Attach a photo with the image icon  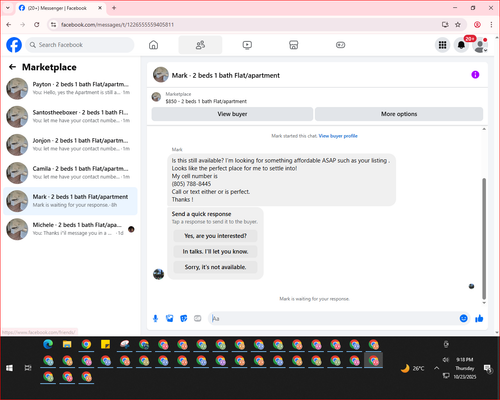tap(170, 319)
